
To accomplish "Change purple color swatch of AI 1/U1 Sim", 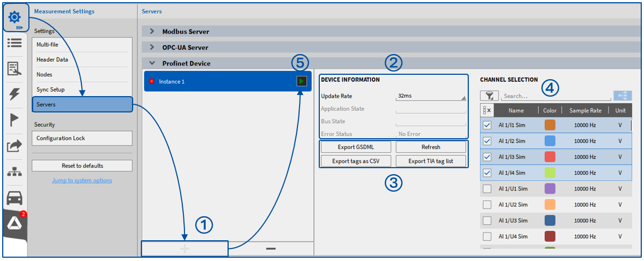I will click(550, 189).
